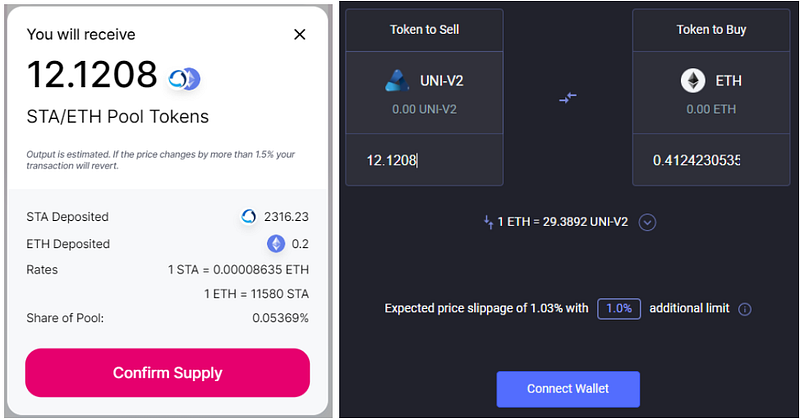Select the UNI-V2 token logo
The width and height of the screenshot is (800, 419).
397,81
